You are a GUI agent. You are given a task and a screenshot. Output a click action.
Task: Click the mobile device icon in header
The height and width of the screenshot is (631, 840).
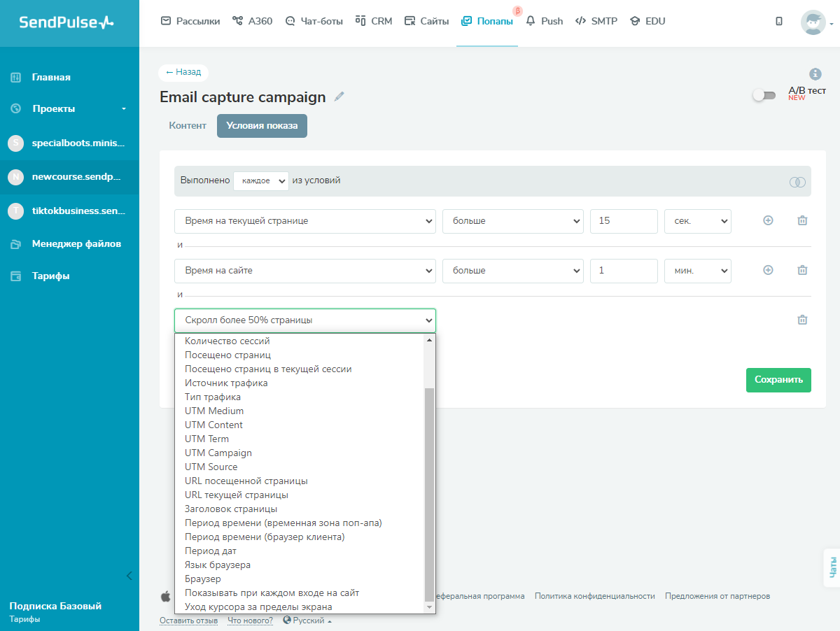(x=779, y=21)
